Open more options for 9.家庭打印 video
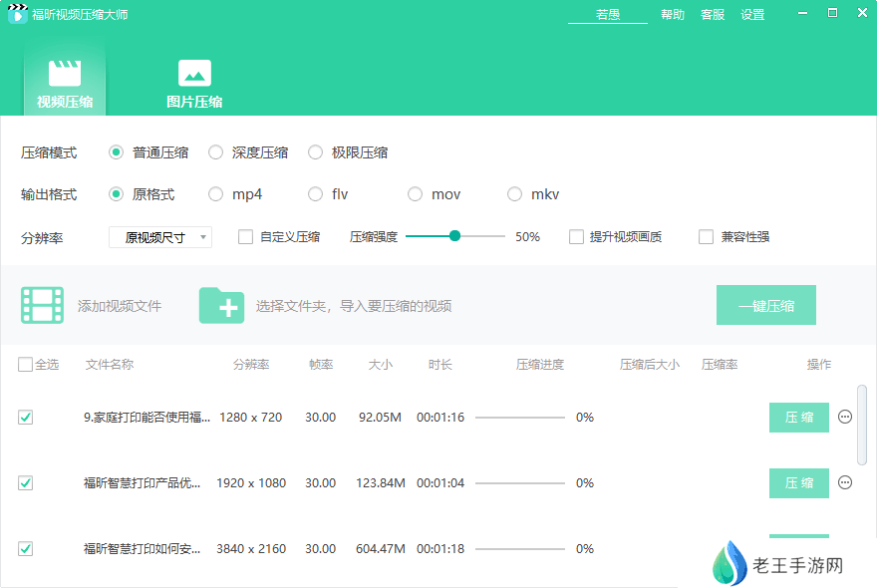The width and height of the screenshot is (877, 588). pos(845,418)
